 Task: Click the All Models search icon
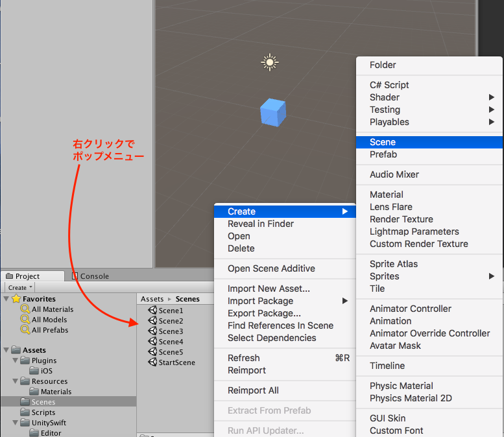click(25, 320)
